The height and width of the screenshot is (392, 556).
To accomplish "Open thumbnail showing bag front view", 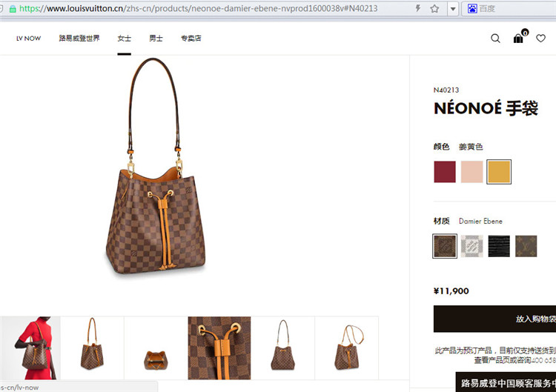I will pos(282,348).
